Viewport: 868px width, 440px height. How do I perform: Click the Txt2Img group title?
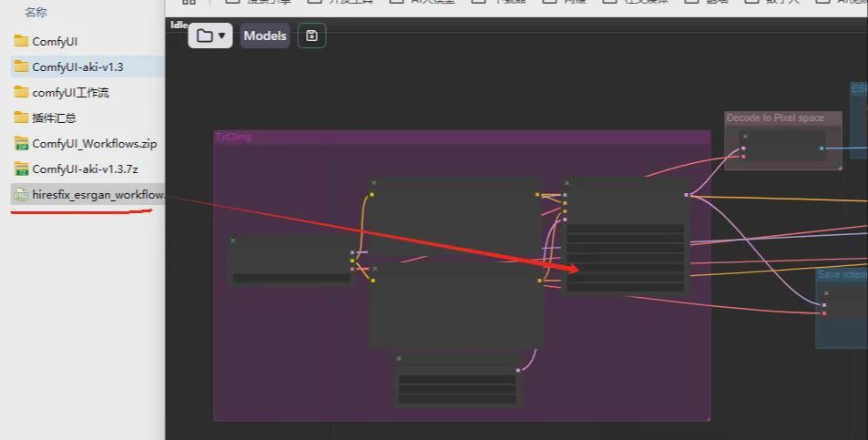[x=233, y=137]
